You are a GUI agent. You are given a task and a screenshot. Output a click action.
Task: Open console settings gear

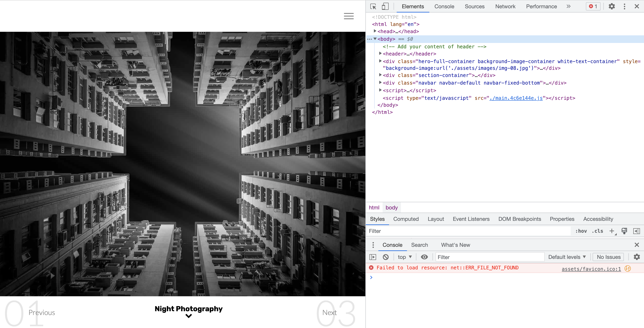636,257
